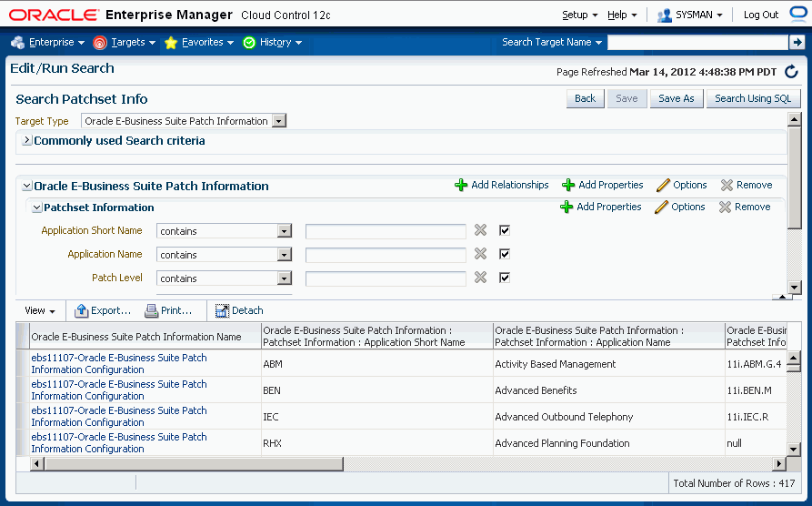Open the Favorites menu
The image size is (812, 506).
point(208,42)
